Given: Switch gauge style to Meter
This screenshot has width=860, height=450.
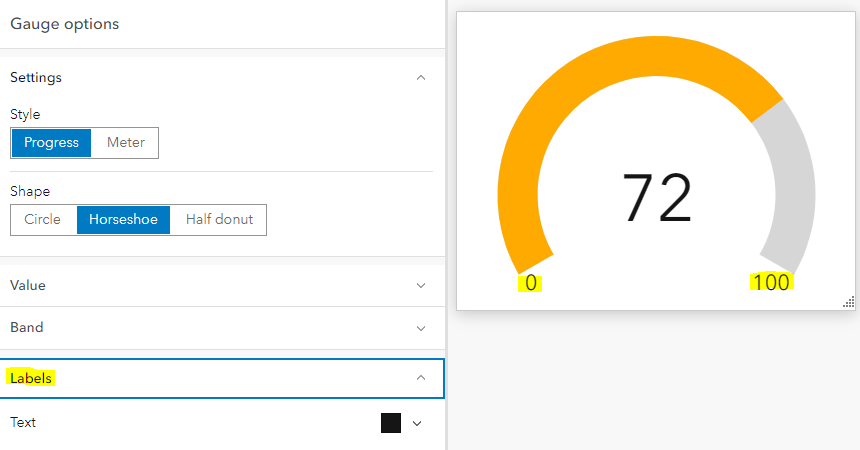Looking at the screenshot, I should tap(126, 143).
